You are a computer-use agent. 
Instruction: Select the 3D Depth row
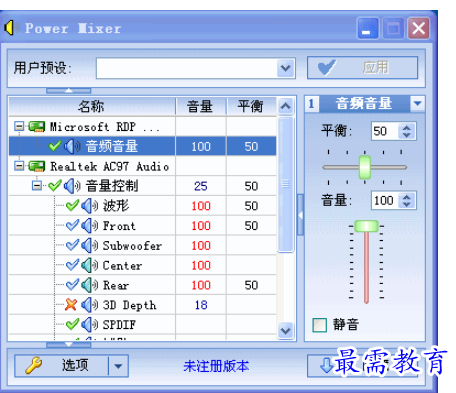(x=142, y=305)
